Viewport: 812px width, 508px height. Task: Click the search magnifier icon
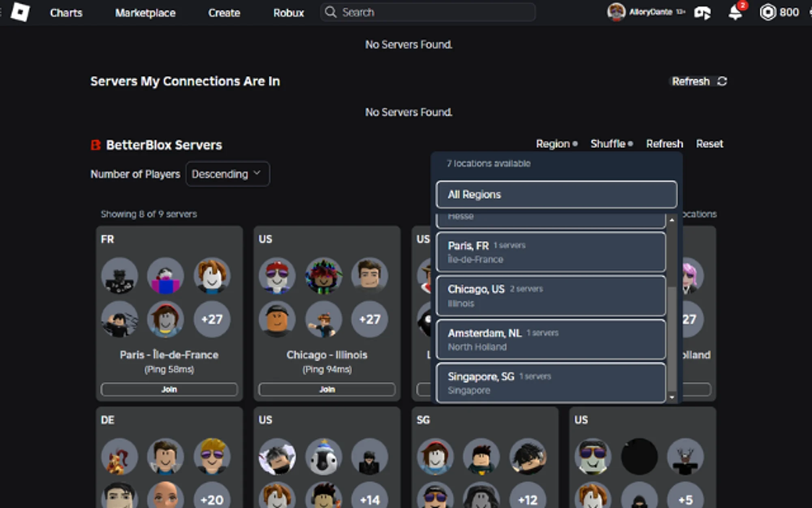(x=331, y=12)
